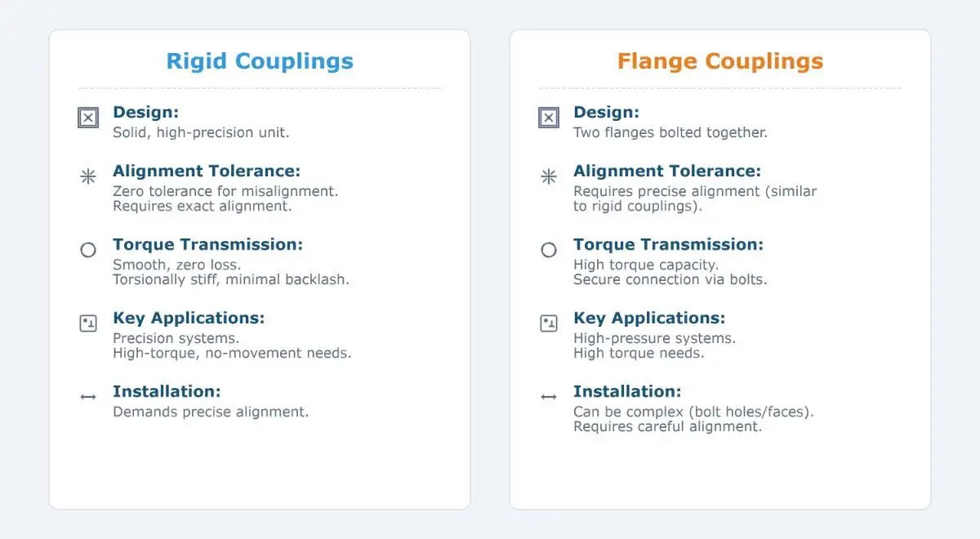Click the Rigid Couplings heading
Viewport: 980px width, 539px height.
[x=260, y=61]
